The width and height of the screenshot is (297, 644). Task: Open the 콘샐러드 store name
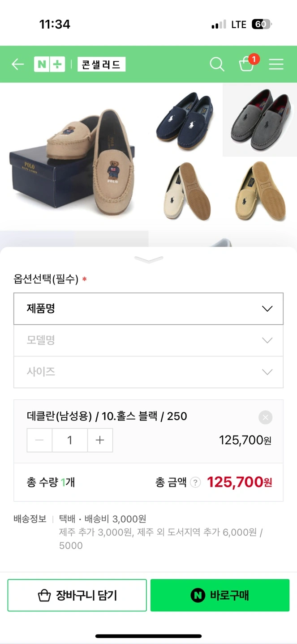click(x=101, y=64)
